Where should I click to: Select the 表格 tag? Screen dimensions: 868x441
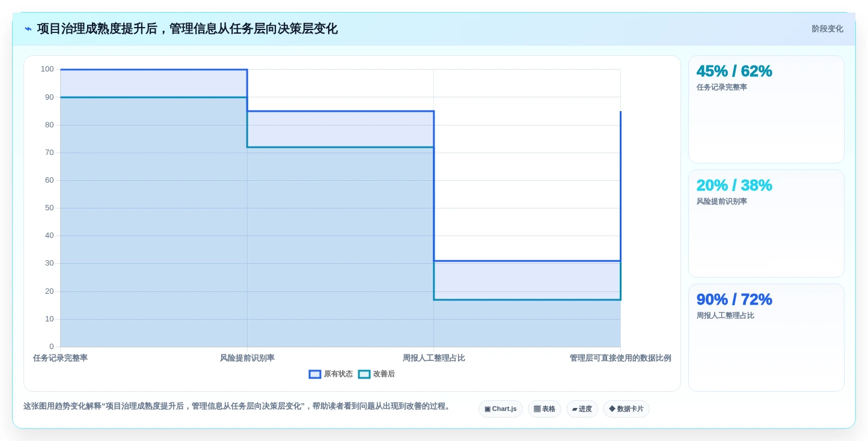click(x=545, y=409)
